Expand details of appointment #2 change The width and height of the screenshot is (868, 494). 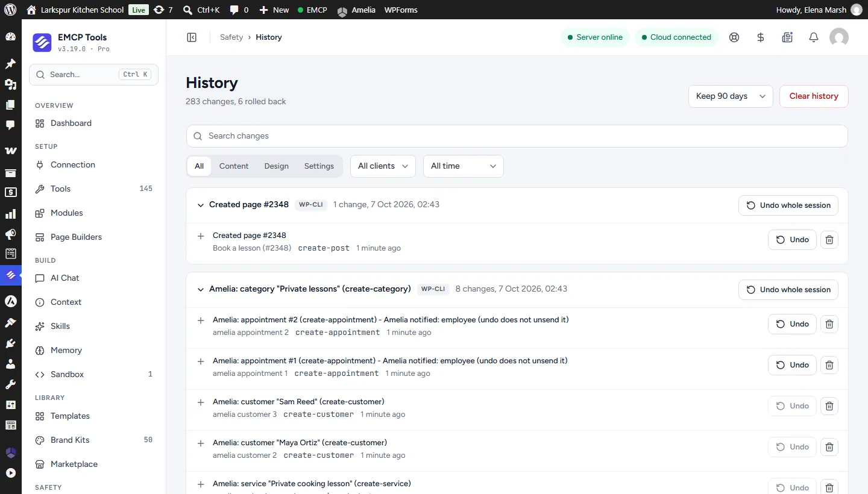[201, 320]
